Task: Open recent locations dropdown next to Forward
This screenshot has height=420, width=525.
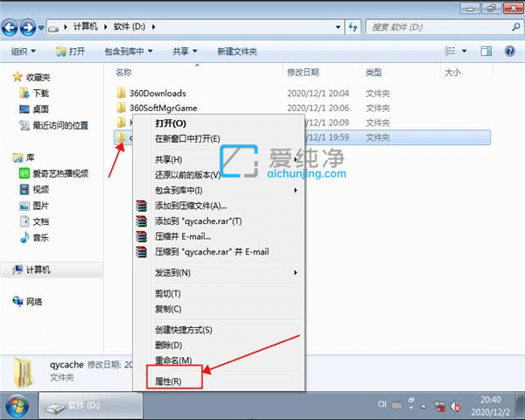Action: click(x=41, y=27)
